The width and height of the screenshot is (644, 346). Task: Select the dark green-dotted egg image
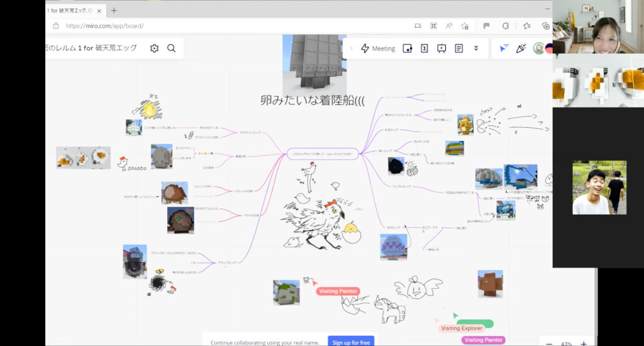coord(180,220)
